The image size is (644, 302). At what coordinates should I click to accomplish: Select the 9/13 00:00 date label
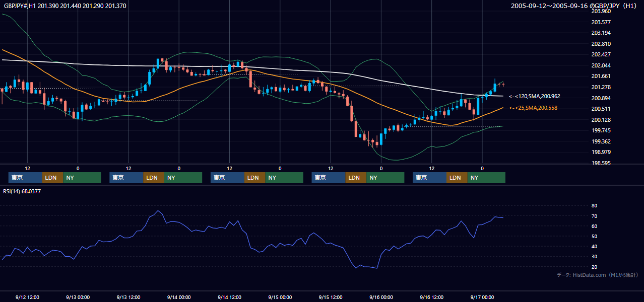[78, 297]
